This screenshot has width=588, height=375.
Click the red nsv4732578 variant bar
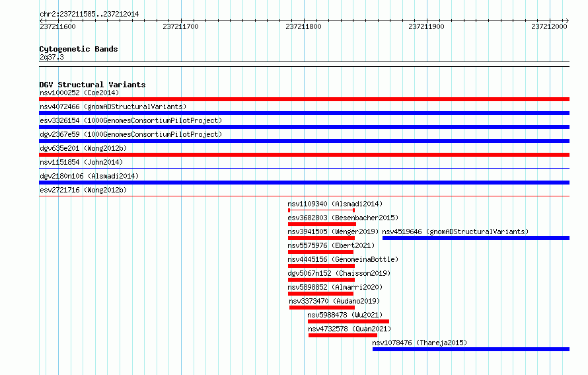coord(343,335)
